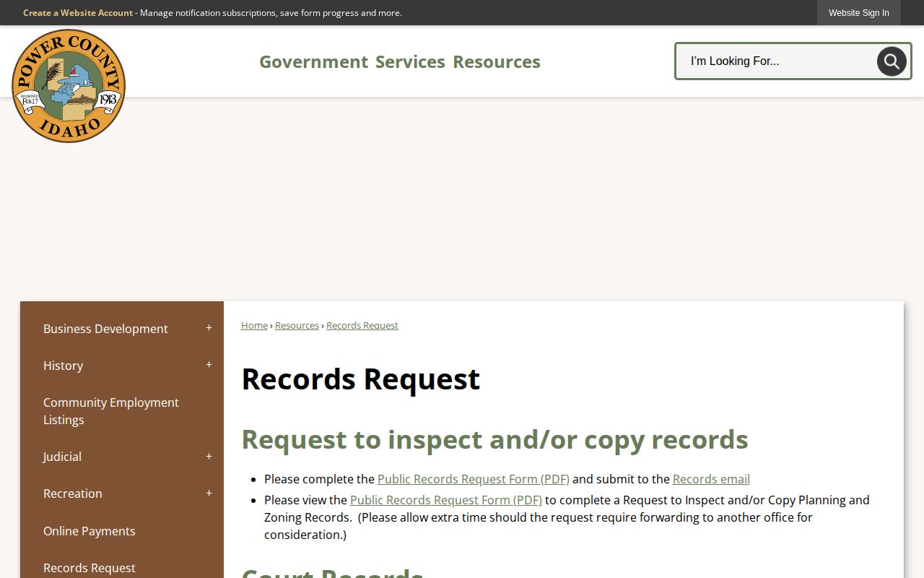The height and width of the screenshot is (578, 924).
Task: Open Planning and Zoning Public Records Request Form link
Action: 446,500
